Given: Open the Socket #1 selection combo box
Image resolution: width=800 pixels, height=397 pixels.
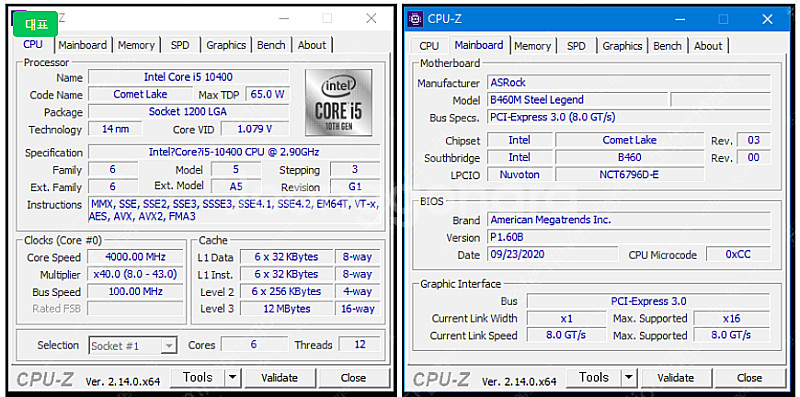Looking at the screenshot, I should (x=133, y=345).
